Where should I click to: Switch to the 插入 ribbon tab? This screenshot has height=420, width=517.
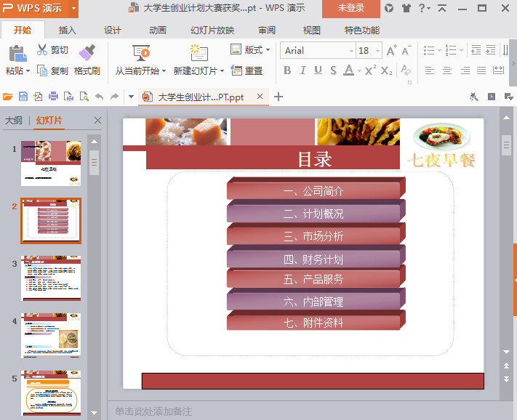68,31
